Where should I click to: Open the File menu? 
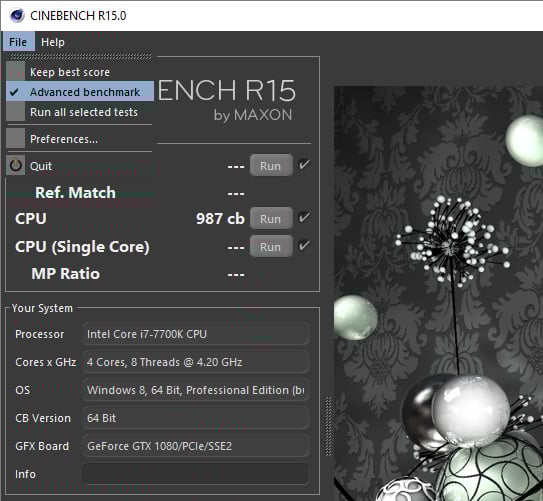pos(18,42)
